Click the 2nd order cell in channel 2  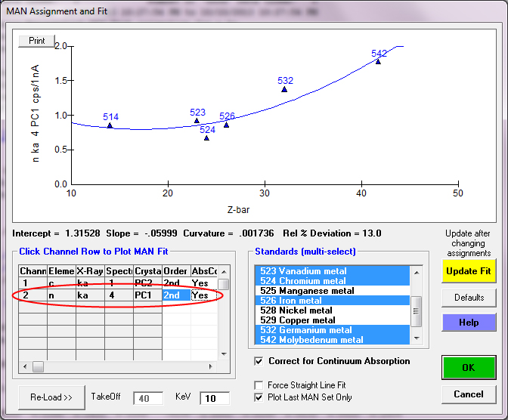coord(175,295)
